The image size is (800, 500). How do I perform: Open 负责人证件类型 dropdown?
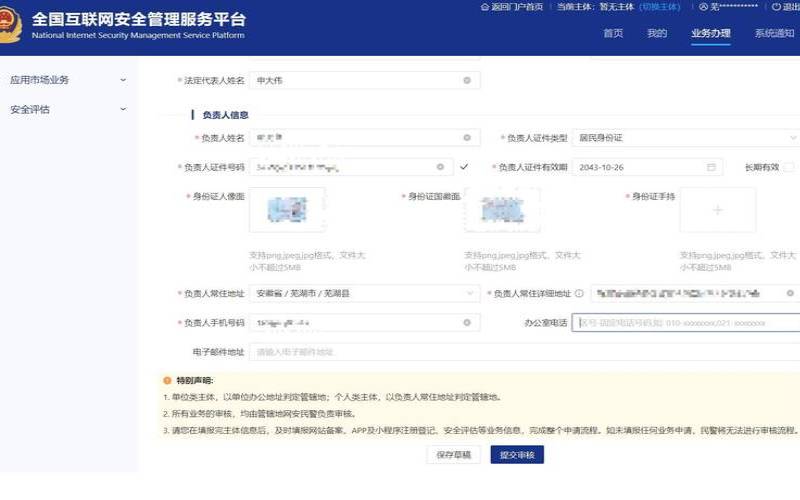pos(686,138)
